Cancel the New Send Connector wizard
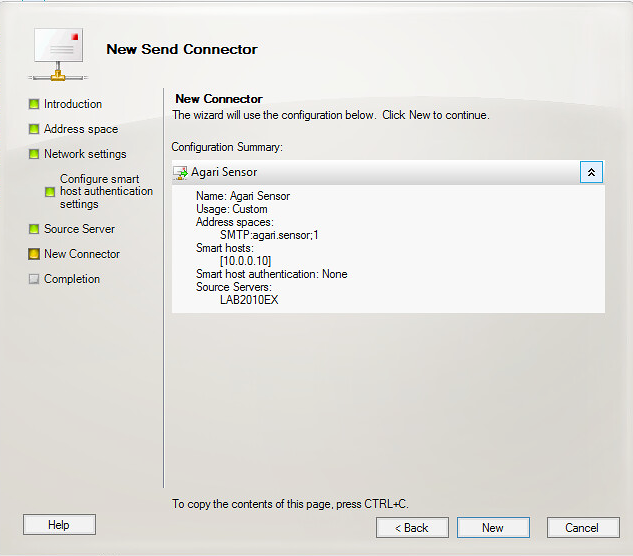 click(583, 528)
